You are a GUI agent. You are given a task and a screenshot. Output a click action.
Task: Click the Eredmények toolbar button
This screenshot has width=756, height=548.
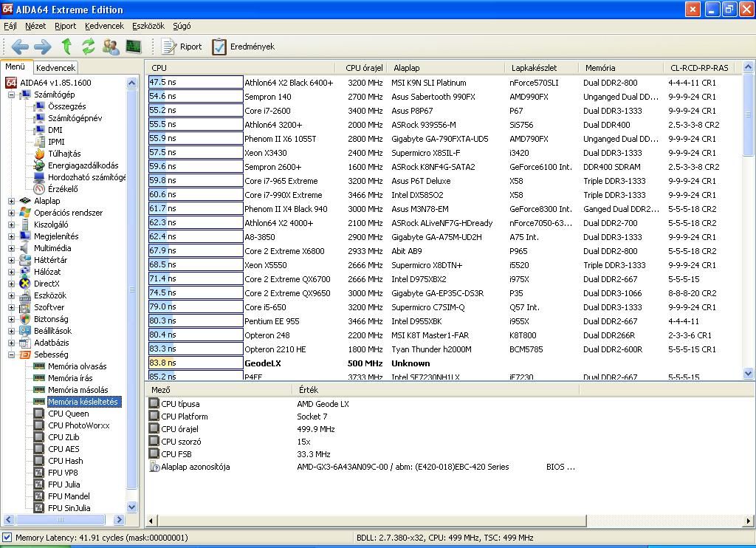(243, 47)
